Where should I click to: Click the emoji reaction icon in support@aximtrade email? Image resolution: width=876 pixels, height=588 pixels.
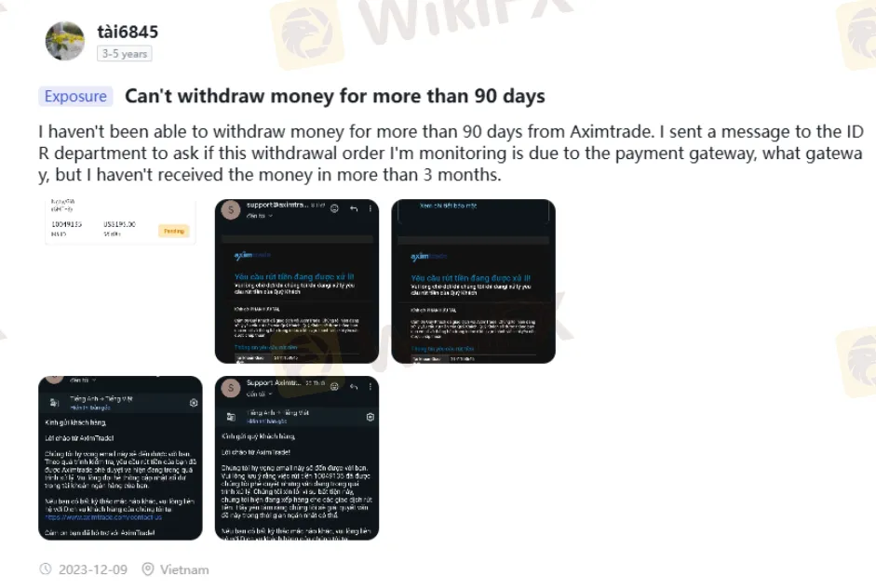334,208
